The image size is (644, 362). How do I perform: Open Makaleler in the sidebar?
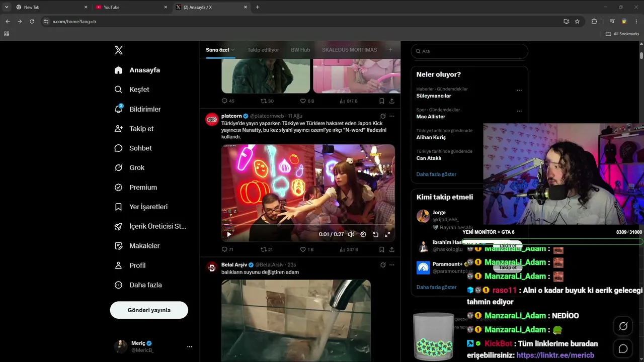(137, 246)
